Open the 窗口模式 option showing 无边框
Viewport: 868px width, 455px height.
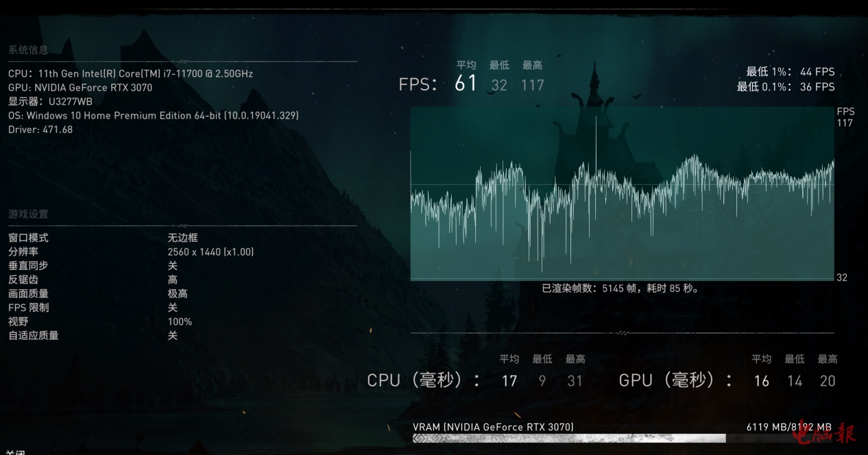point(182,238)
